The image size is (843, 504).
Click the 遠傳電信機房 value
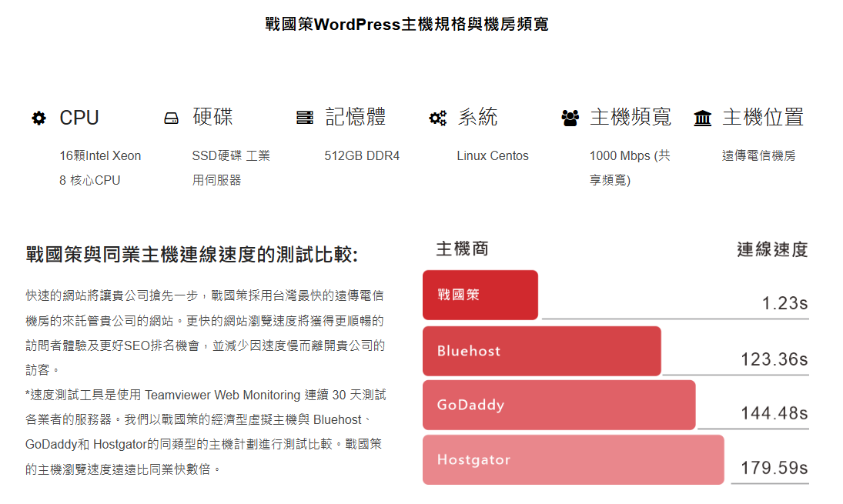click(x=758, y=156)
